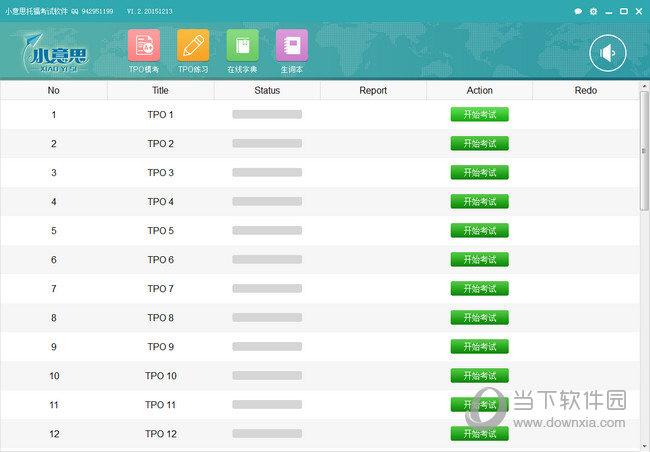Open the TPO模考 mock exam icon
The image size is (650, 452).
pyautogui.click(x=144, y=46)
